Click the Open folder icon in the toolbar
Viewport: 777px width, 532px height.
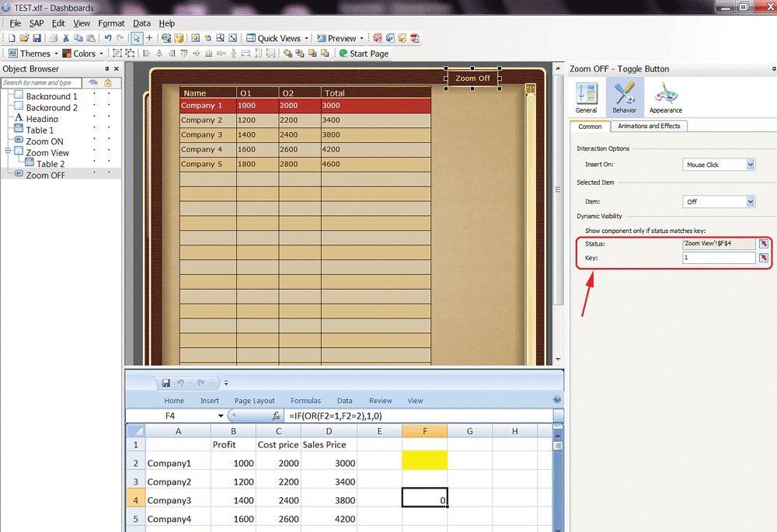(x=24, y=38)
